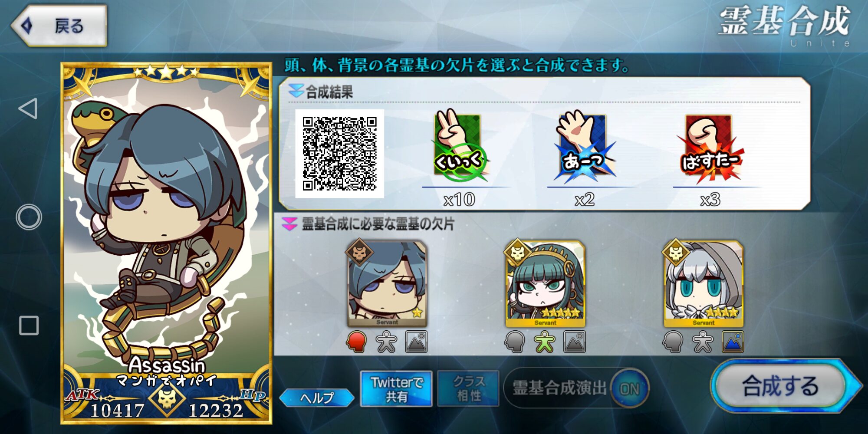Screen dimensions: 868x434
Task: Click the Arts command card icon
Action: pos(583,146)
